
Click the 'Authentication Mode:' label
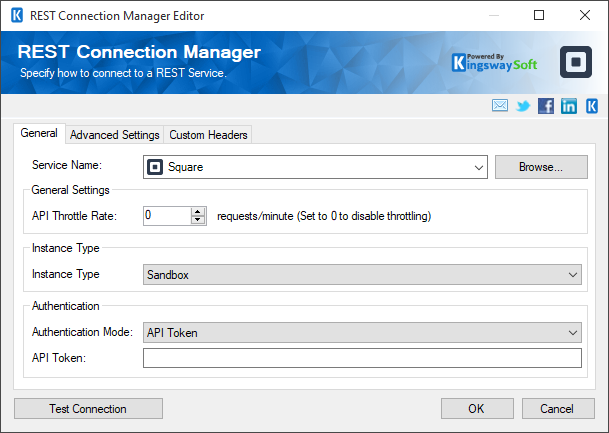82,332
